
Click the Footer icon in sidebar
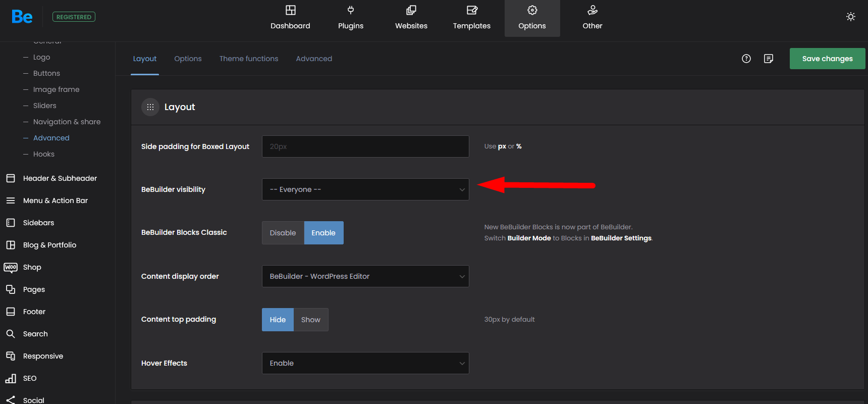click(x=11, y=312)
